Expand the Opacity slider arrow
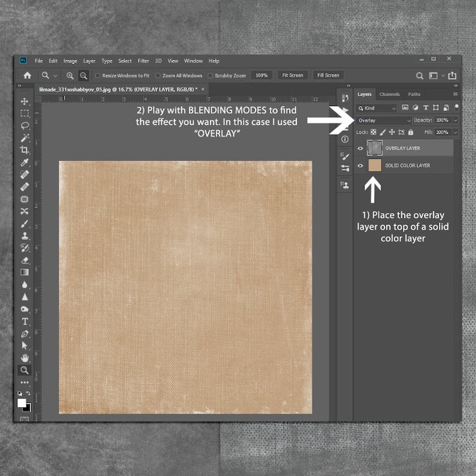The height and width of the screenshot is (476, 476). (x=456, y=120)
